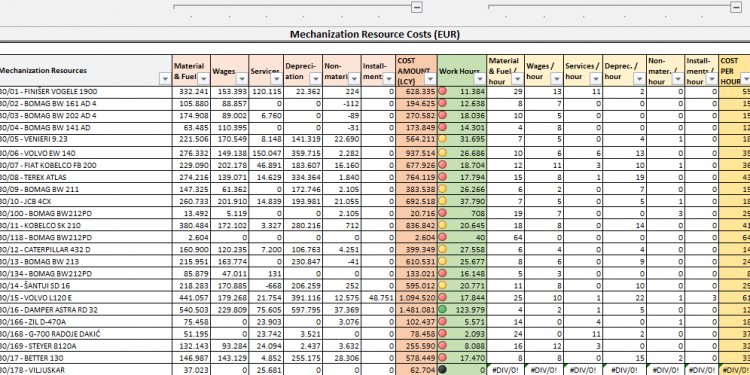Select non-material value 37.369
Viewport: 750px width, 375px height.
pyautogui.click(x=342, y=310)
